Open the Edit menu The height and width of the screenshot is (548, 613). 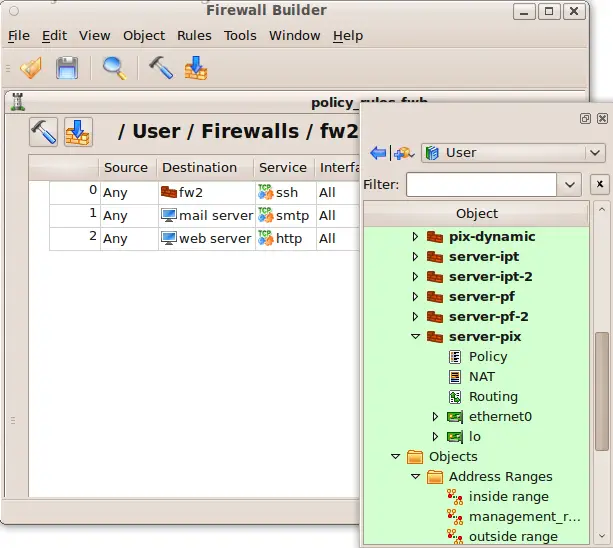(x=54, y=36)
